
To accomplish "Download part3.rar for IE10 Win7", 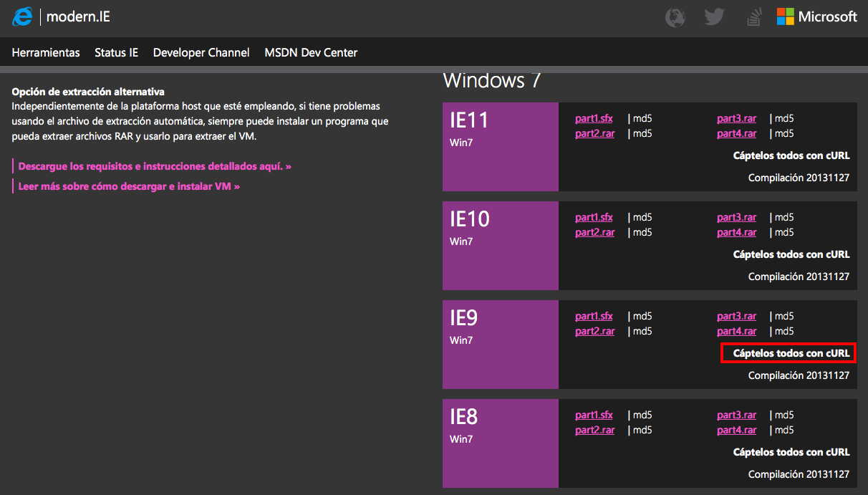I will (736, 217).
